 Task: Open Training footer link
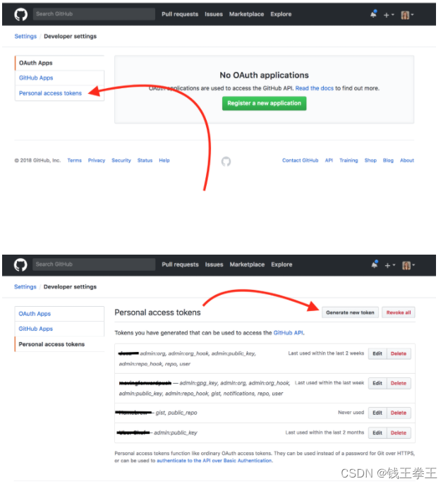(349, 161)
